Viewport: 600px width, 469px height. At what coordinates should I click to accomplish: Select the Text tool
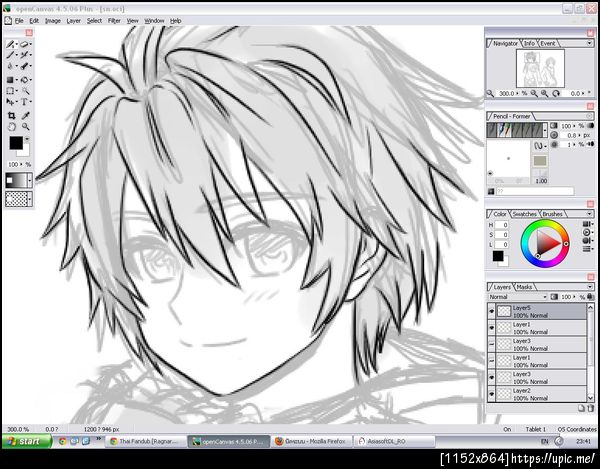pos(24,102)
